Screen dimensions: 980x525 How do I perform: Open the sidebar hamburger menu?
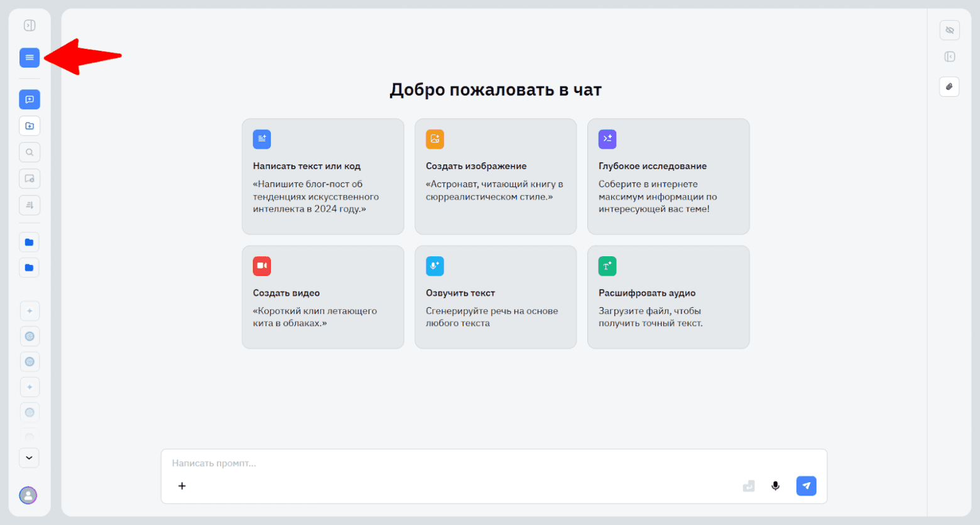pos(29,57)
